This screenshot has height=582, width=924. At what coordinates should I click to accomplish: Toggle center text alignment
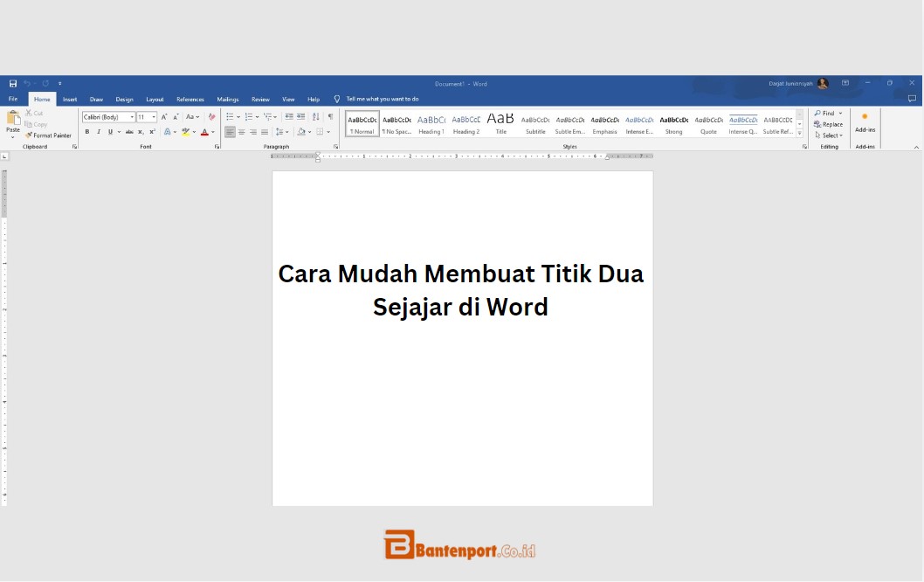242,131
